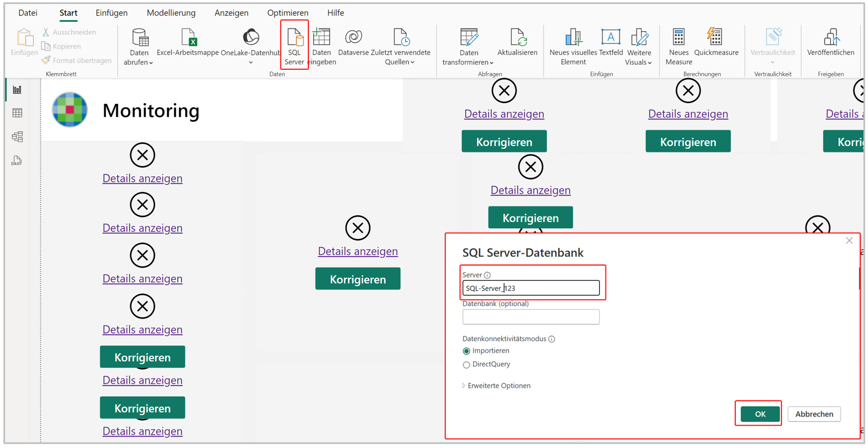Select the Importieren radio button

[466, 351]
